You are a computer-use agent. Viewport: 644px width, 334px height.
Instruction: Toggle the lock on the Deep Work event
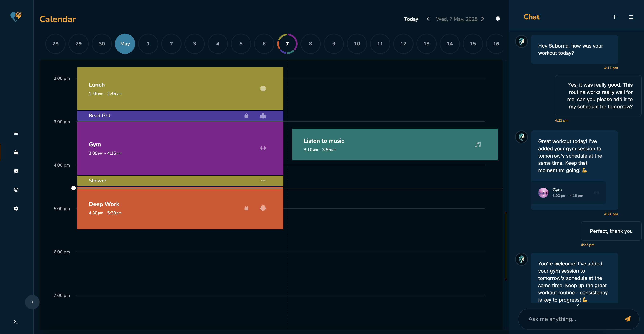[x=246, y=208]
